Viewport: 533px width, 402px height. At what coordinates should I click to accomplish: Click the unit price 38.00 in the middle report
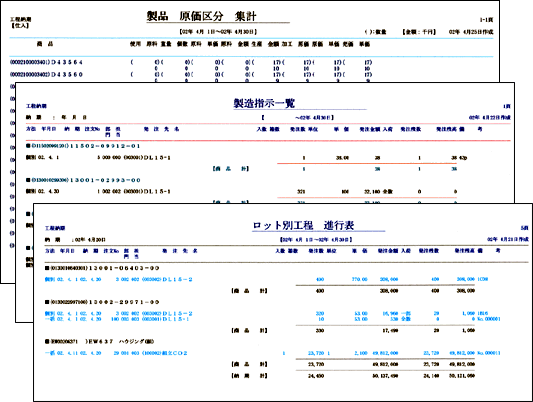[x=343, y=158]
